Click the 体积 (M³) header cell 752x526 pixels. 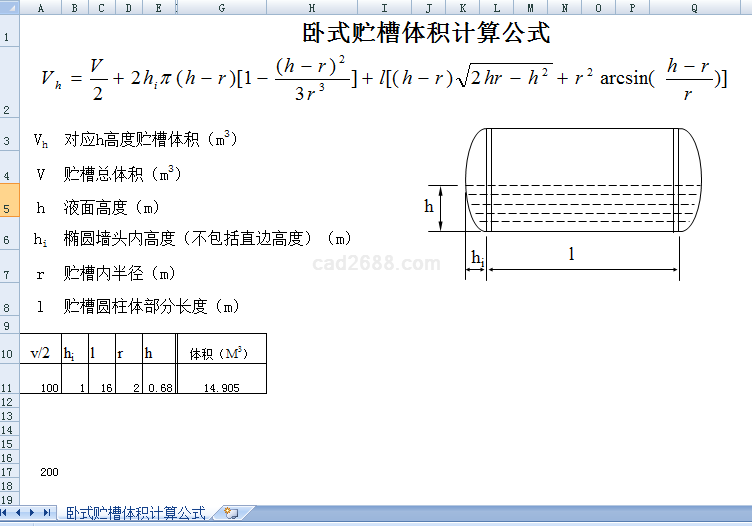(x=221, y=353)
